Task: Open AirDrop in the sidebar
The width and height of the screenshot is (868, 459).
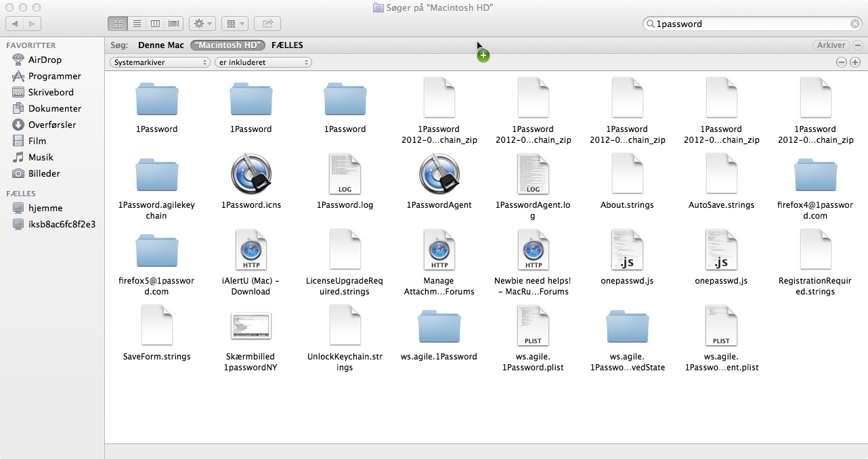Action: [x=45, y=60]
